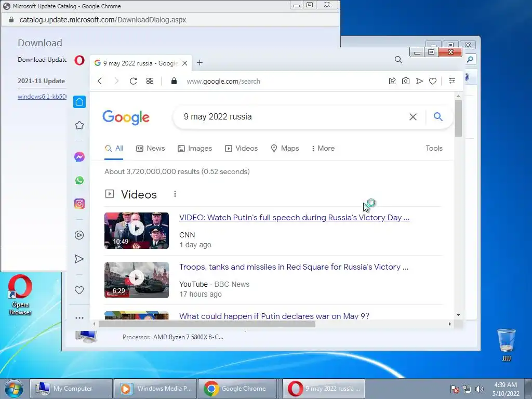The height and width of the screenshot is (399, 532).
Task: Open a new tab with plus
Action: click(x=200, y=63)
